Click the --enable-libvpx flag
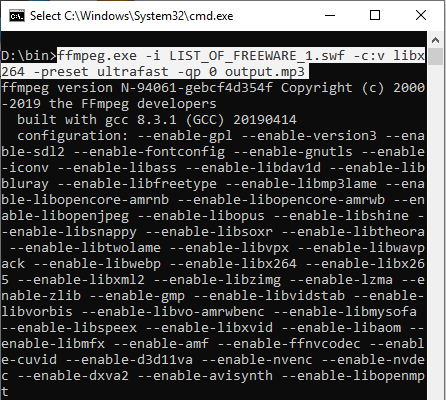446x400 pixels. pyautogui.click(x=229, y=248)
